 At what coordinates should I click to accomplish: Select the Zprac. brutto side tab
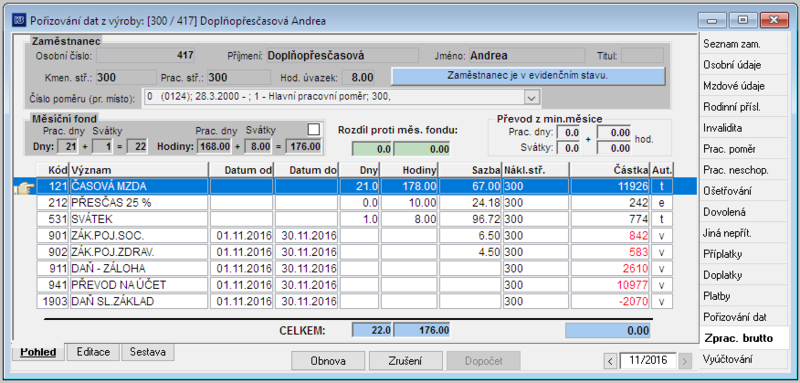coord(743,338)
